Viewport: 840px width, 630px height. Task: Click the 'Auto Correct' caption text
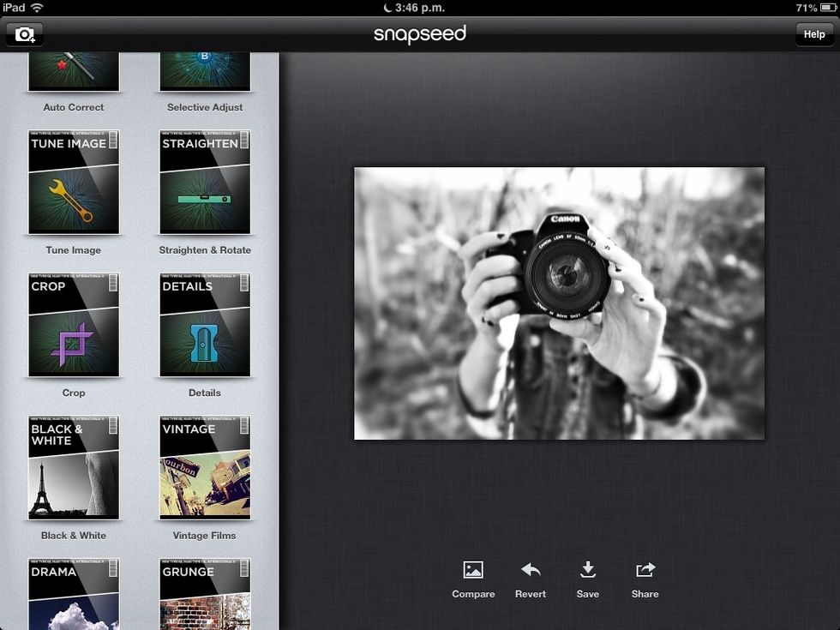[x=74, y=107]
